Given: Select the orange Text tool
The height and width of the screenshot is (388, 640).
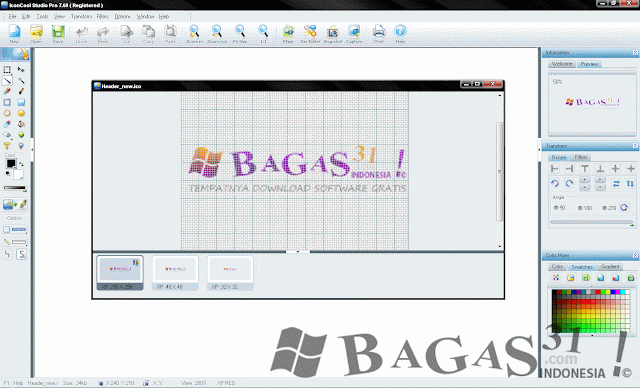Looking at the screenshot, I should pos(7,146).
